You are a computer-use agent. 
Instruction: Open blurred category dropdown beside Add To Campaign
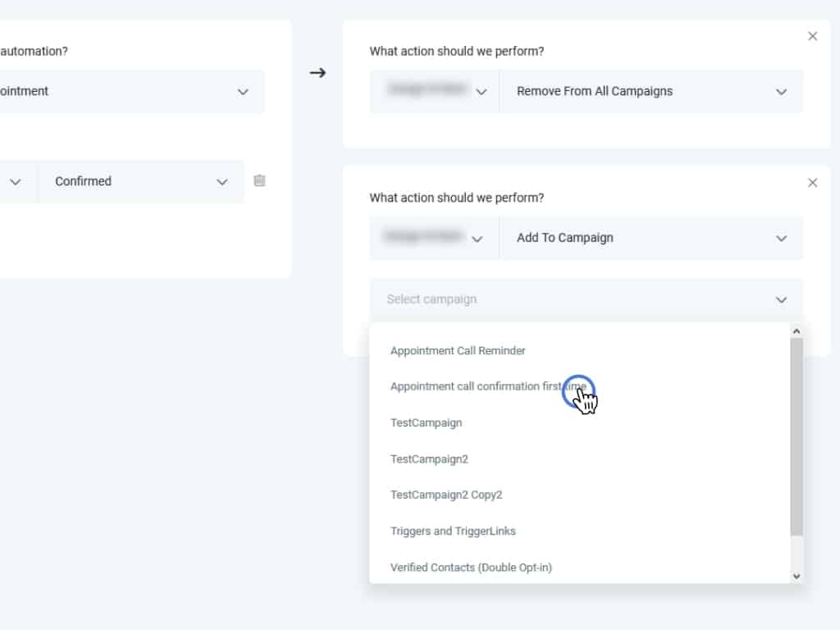pos(434,238)
